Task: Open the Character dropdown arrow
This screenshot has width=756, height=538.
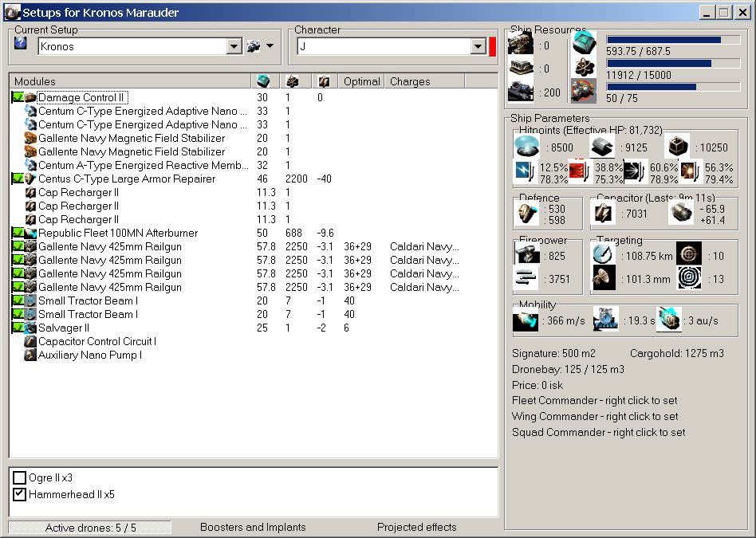Action: (478, 47)
